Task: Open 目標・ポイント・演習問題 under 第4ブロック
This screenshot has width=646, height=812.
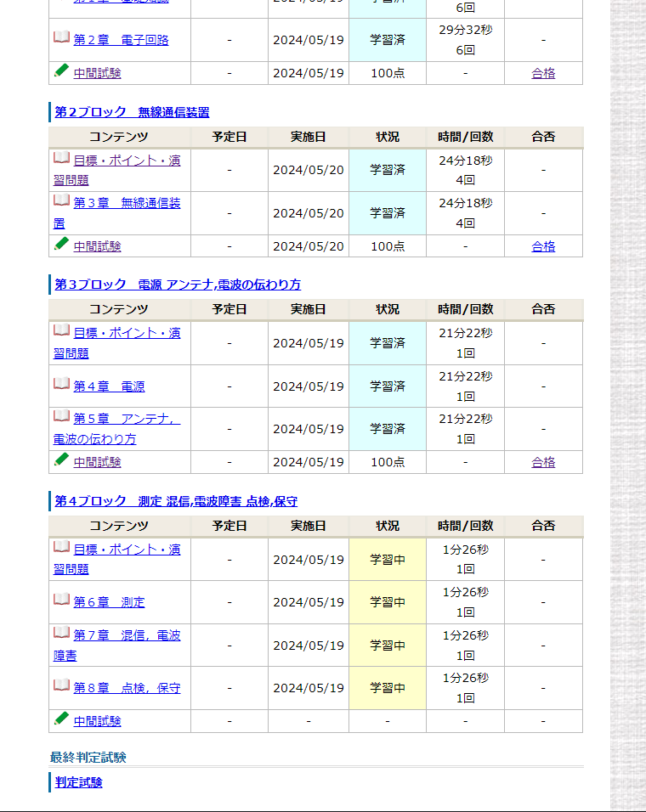Action: point(127,550)
